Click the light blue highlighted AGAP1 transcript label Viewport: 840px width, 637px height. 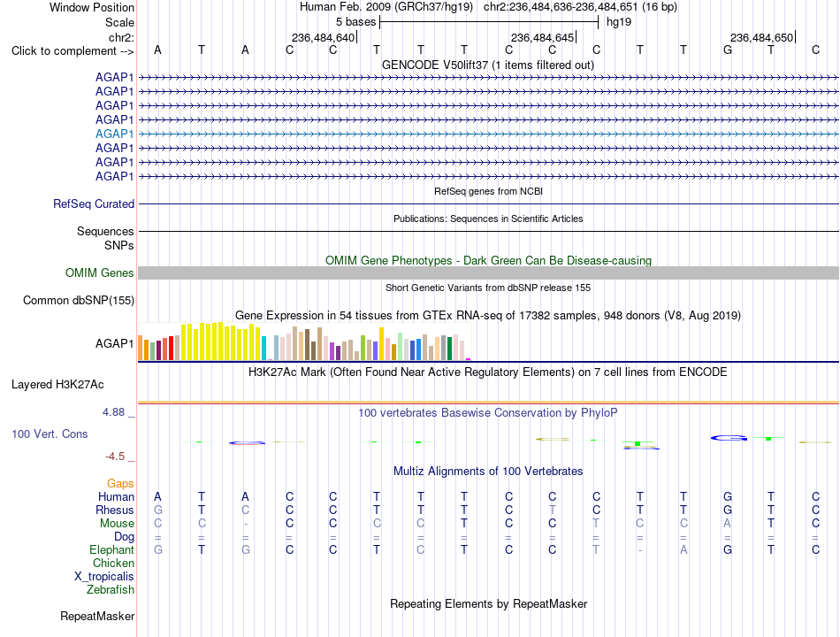114,134
